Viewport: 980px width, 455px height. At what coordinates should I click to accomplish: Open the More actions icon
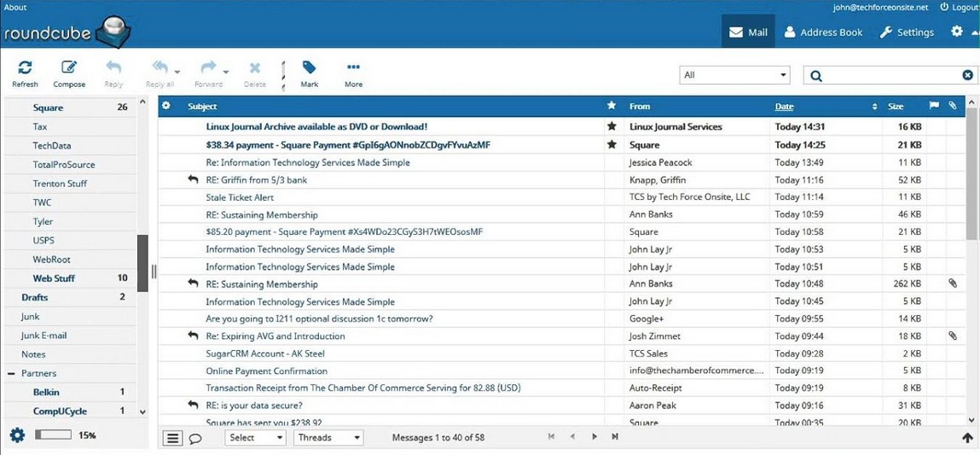[353, 67]
